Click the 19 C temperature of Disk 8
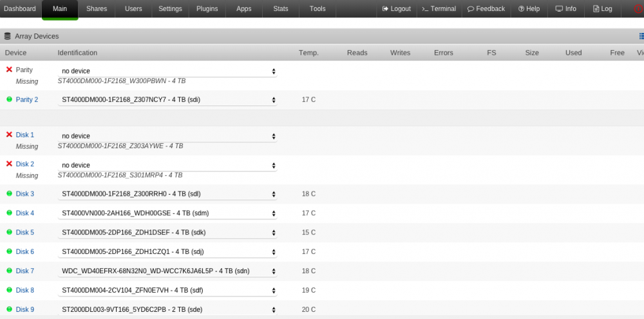Screen dimensions: 644x319 click(x=308, y=290)
